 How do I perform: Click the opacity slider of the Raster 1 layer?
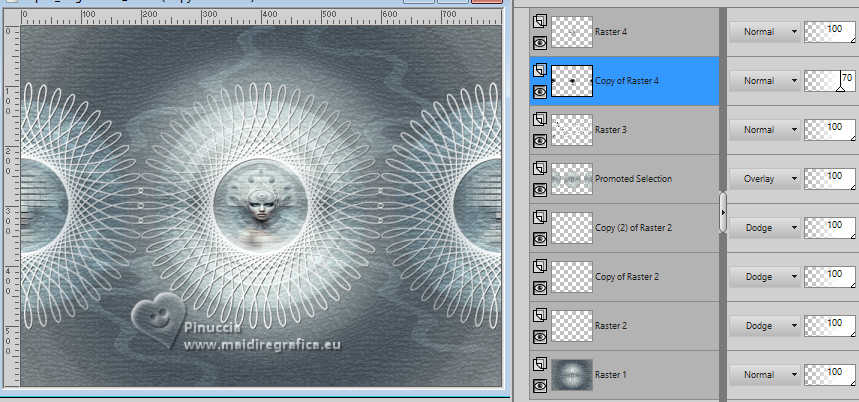tap(830, 375)
